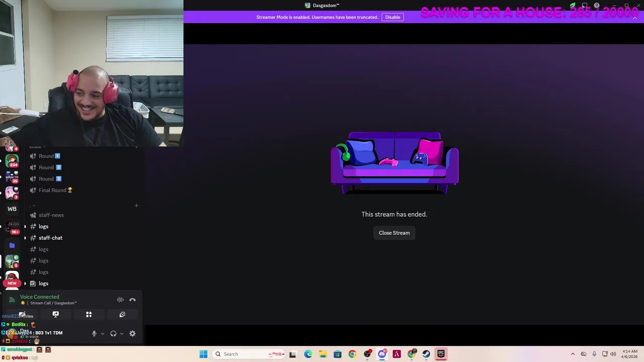
Task: Expand the blue server folder icon
Action: point(12,245)
